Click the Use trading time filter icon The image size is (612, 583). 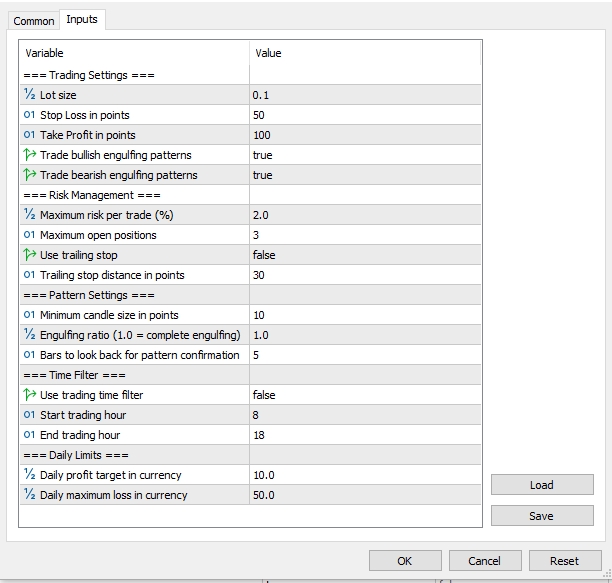(x=30, y=395)
